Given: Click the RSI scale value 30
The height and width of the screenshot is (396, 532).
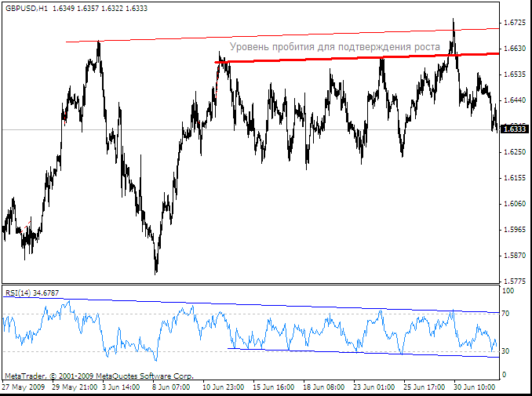Looking at the screenshot, I should point(505,351).
